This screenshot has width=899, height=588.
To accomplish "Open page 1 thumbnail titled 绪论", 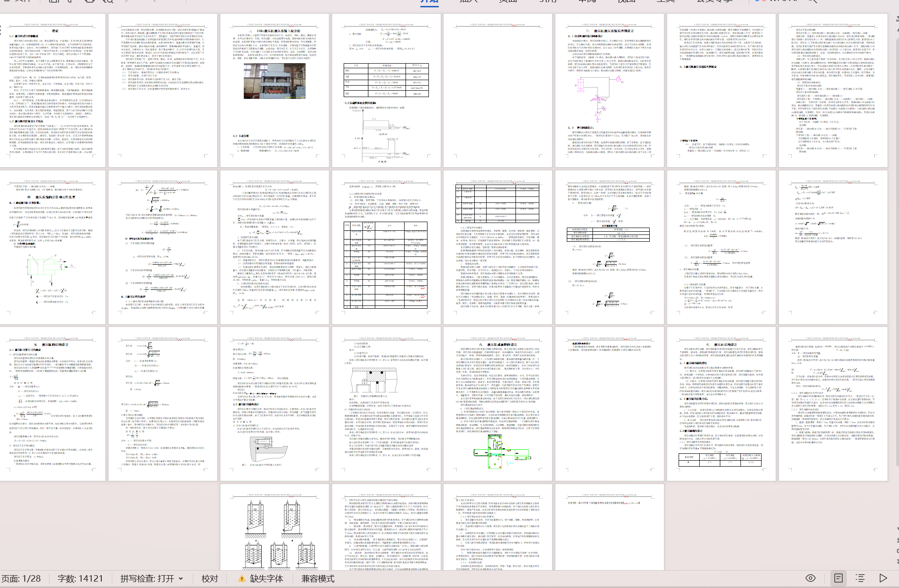I will [52, 90].
